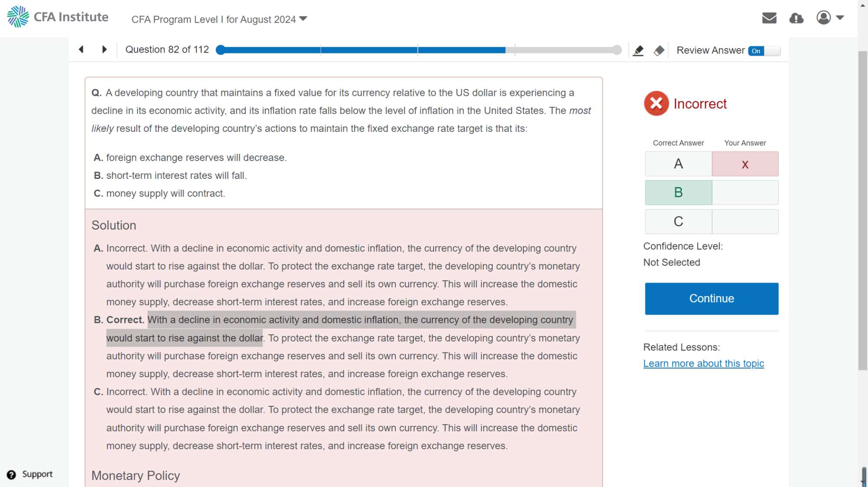868x487 pixels.
Task: Click the CFA Institute logo
Action: point(58,17)
